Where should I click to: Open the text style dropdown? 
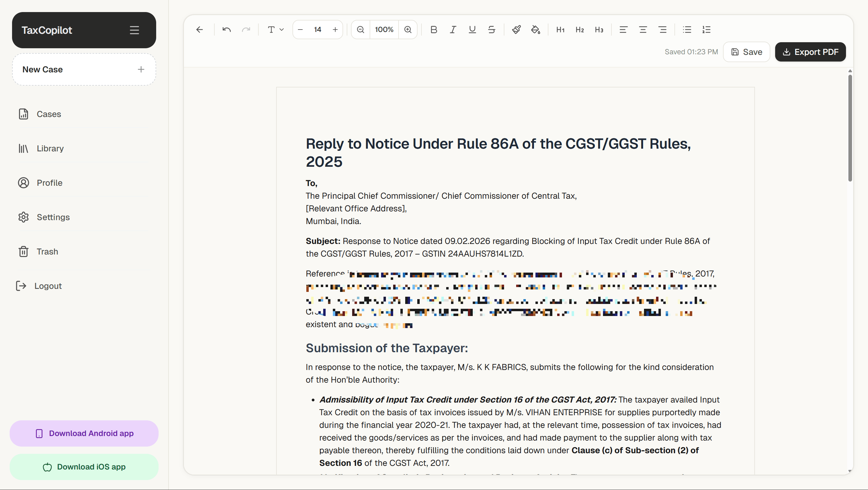click(275, 30)
